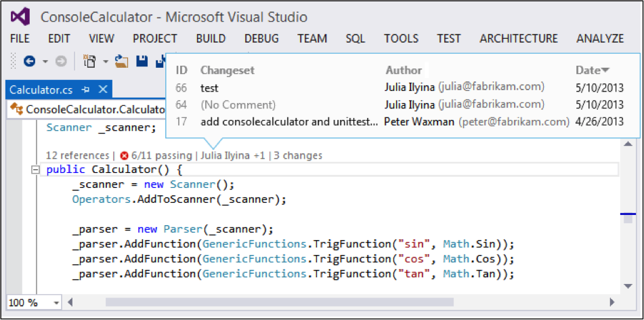Screen dimensions: 644x320
Task: Click the Changeset column header
Action: [228, 71]
